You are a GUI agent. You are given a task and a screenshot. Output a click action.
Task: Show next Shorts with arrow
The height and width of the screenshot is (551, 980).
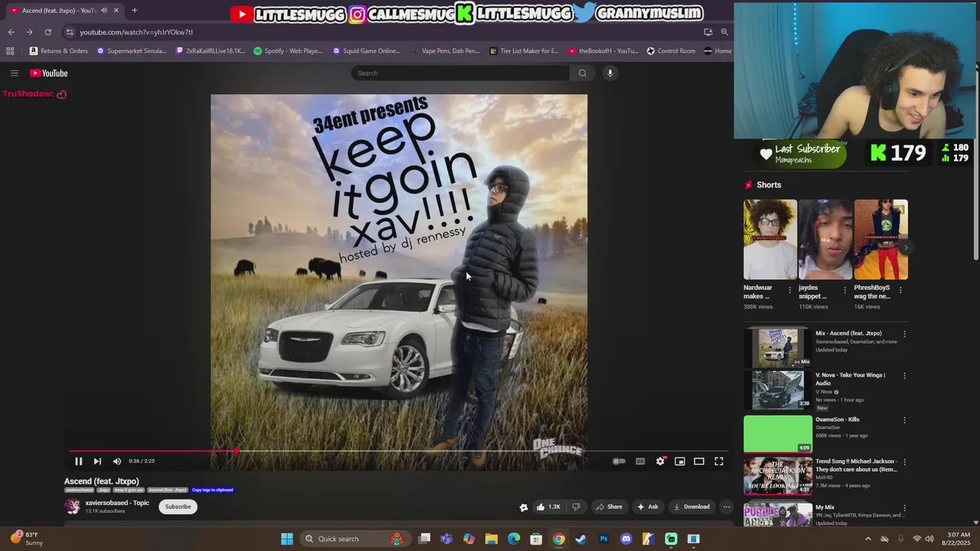906,247
